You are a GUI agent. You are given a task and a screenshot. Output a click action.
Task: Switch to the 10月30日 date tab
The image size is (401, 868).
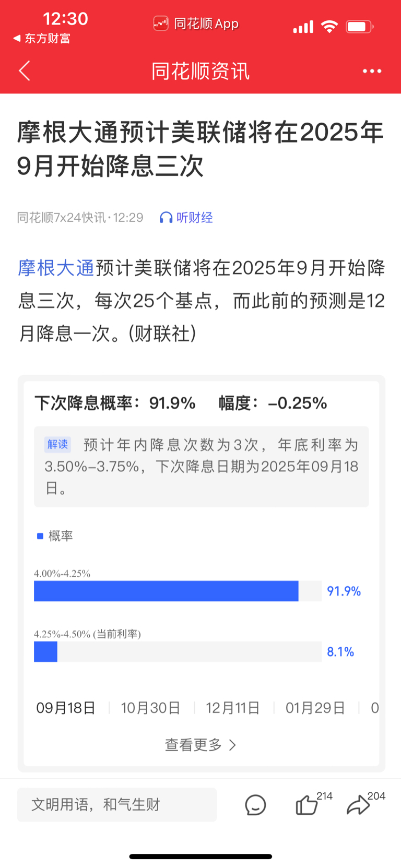151,708
